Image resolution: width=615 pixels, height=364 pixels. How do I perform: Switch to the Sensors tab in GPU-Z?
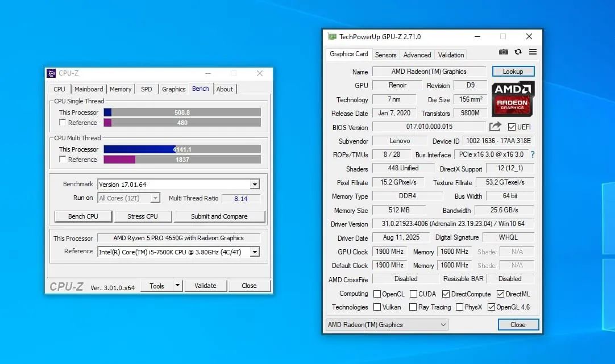point(385,55)
